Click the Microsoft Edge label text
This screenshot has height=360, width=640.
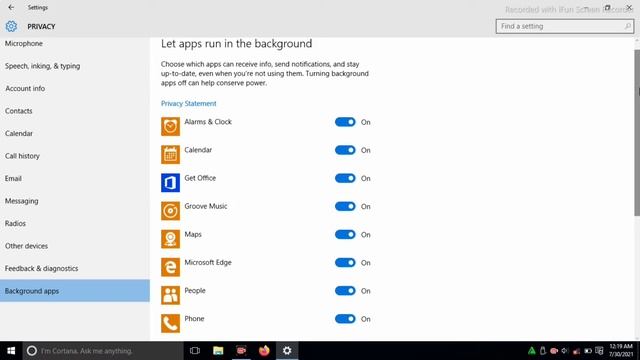coord(208,262)
